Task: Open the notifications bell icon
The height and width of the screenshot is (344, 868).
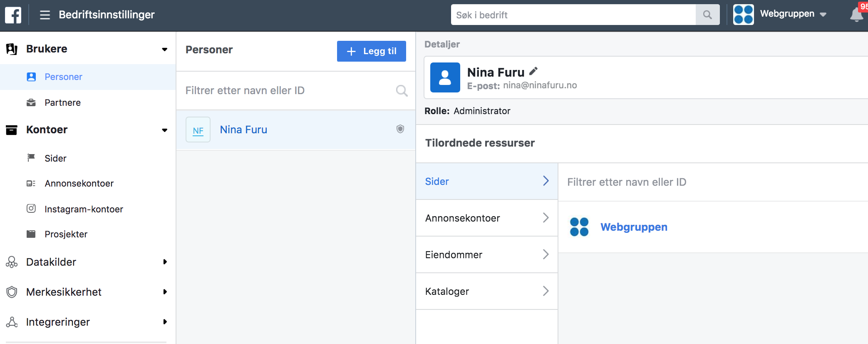Action: pos(856,15)
